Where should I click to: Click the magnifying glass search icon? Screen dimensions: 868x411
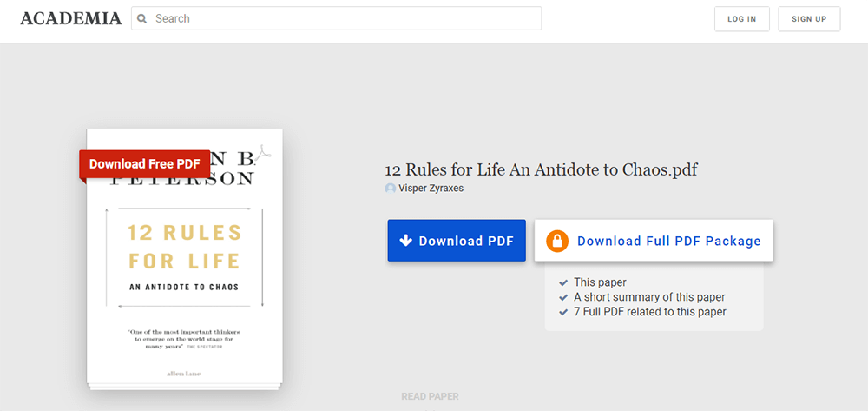tap(143, 18)
